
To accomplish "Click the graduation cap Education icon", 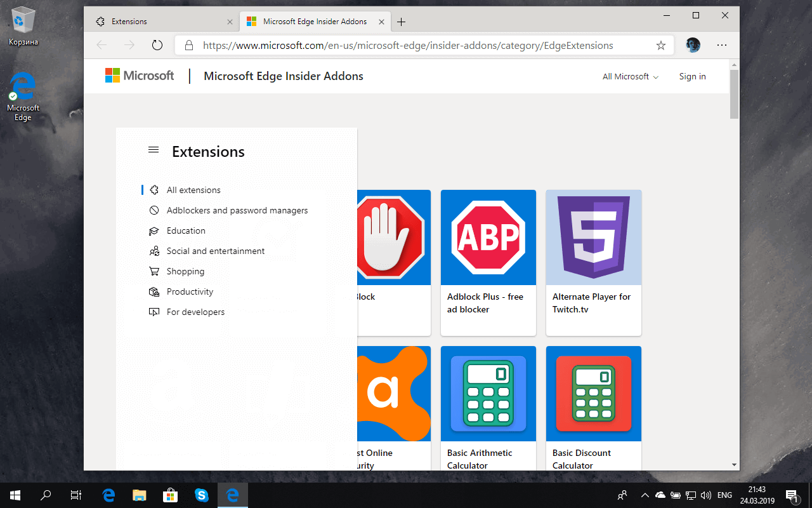I will click(154, 231).
